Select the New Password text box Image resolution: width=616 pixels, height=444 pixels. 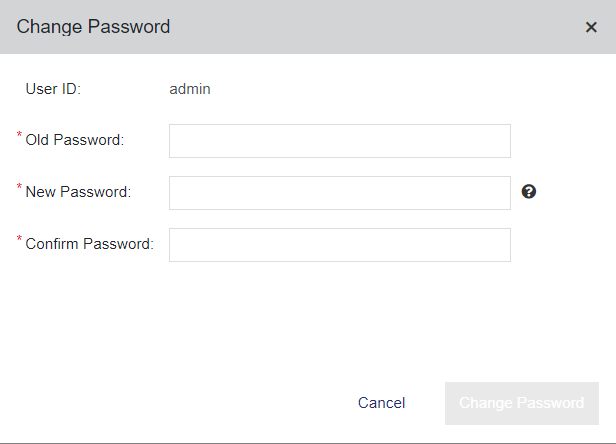coord(340,193)
